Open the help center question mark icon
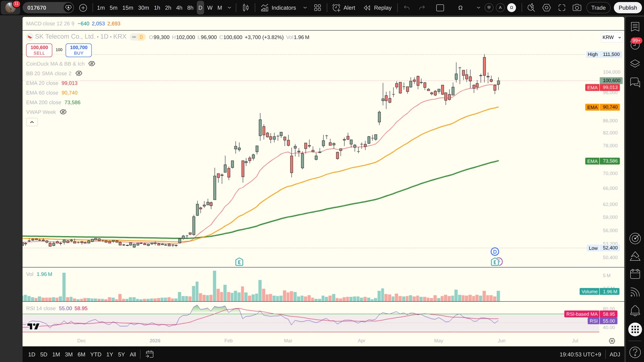 click(635, 352)
